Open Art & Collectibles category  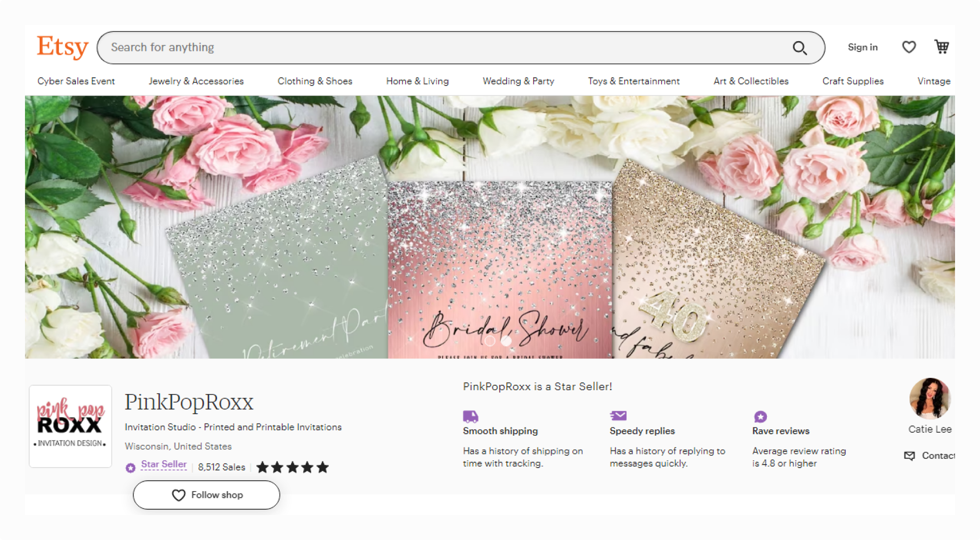[751, 81]
